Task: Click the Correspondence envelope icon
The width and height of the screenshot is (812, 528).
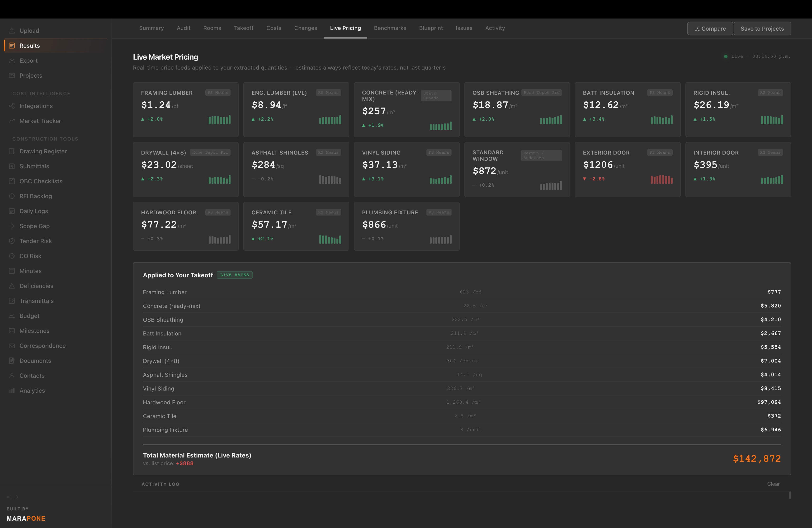Action: point(12,346)
